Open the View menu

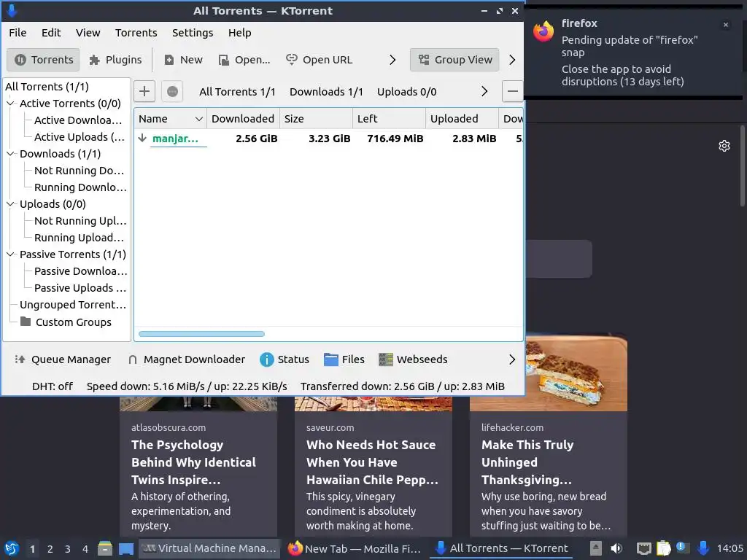[88, 33]
